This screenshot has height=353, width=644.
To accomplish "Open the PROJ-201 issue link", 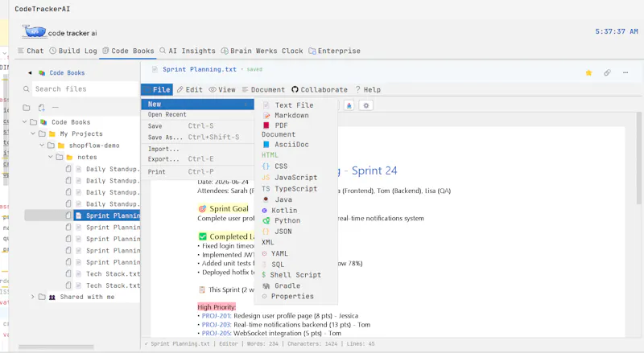I will click(217, 316).
